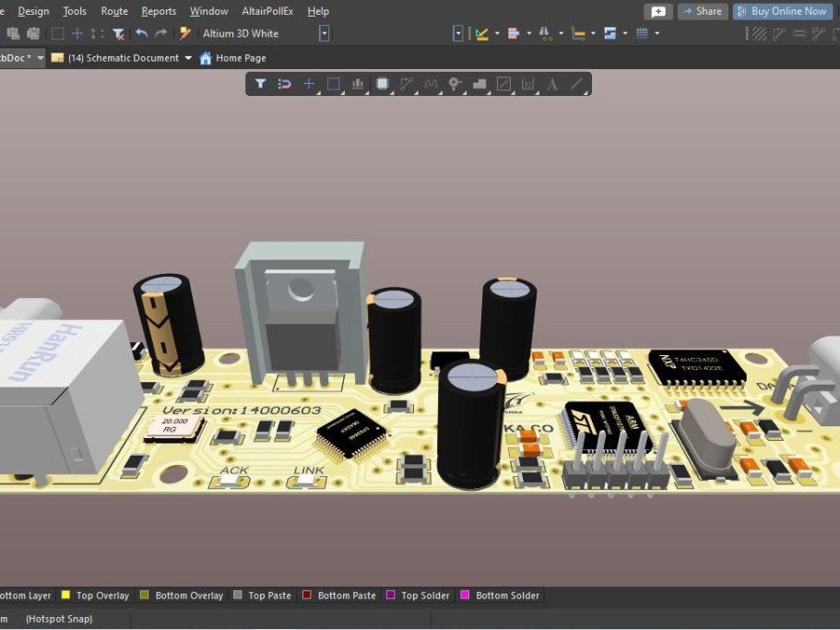Open the Route menu
This screenshot has width=840, height=630.
click(x=114, y=11)
